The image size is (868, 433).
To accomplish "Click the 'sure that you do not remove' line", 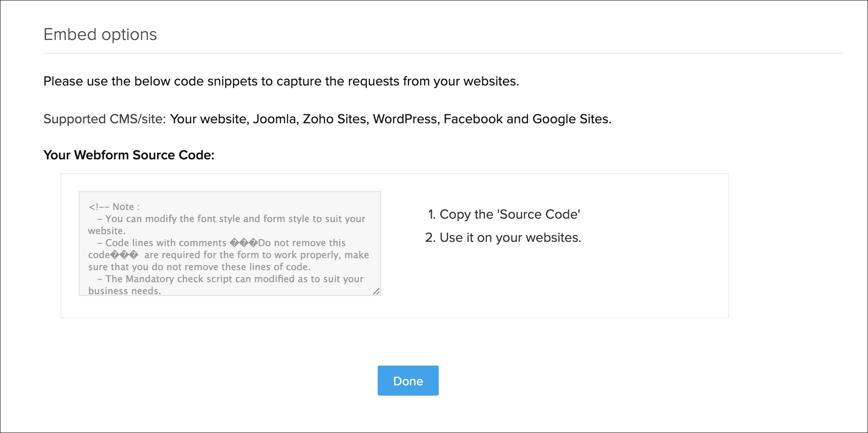I will click(199, 267).
